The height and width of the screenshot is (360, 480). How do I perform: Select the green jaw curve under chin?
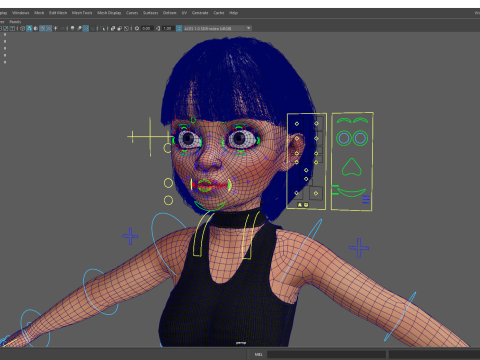[209, 207]
